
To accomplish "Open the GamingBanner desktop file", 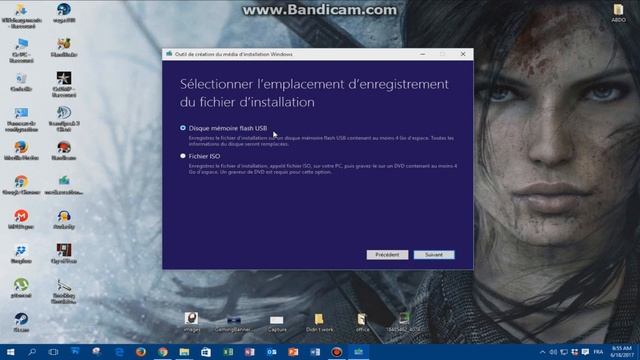I will [x=234, y=323].
